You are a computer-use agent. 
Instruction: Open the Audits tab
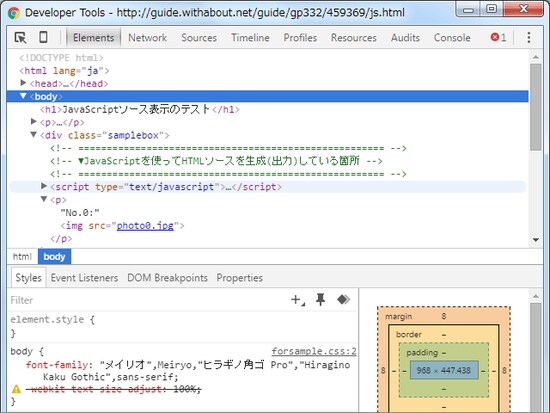click(x=405, y=38)
